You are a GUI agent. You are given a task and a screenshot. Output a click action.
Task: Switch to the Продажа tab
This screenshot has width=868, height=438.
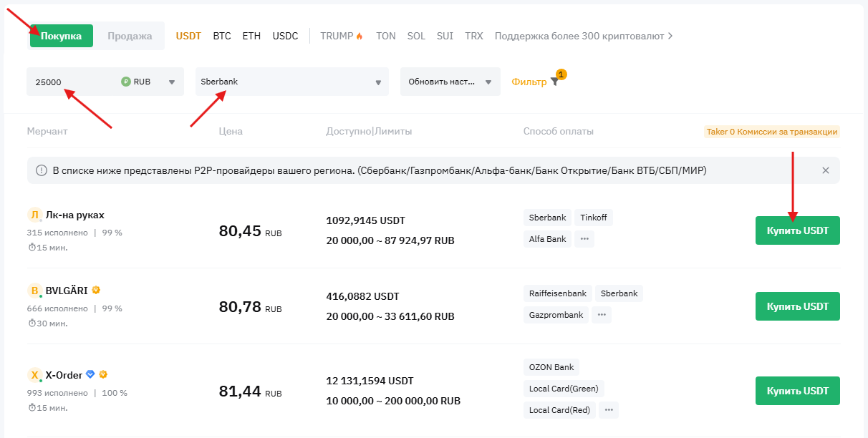[x=130, y=36]
